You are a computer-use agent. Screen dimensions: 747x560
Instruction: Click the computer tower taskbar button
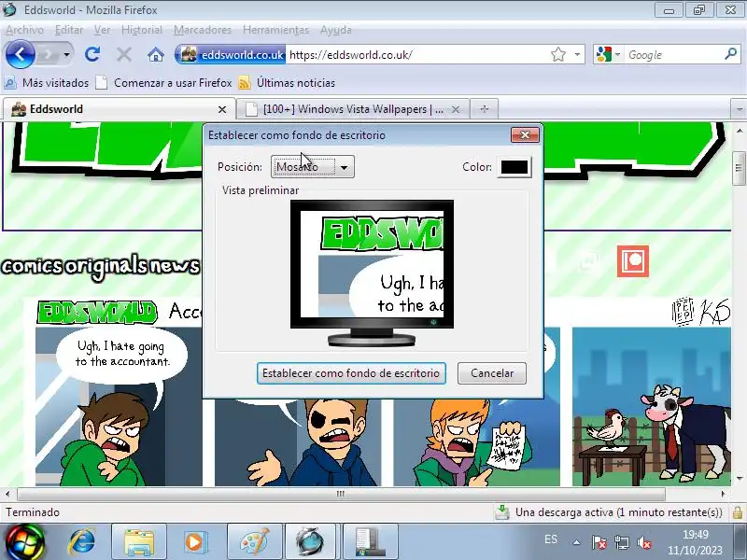(x=370, y=542)
